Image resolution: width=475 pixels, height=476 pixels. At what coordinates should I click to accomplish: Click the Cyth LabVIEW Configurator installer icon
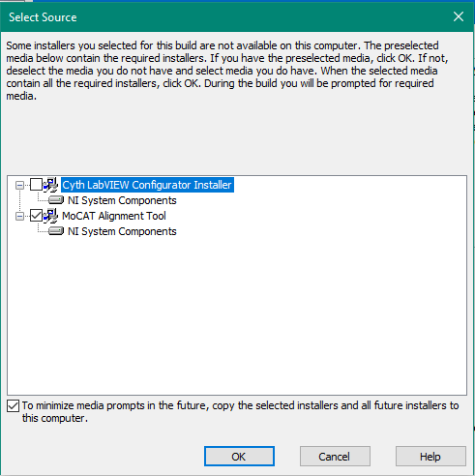[50, 185]
